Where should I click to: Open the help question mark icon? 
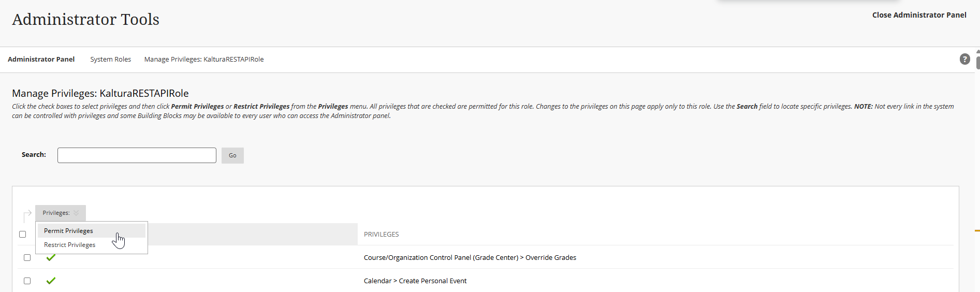tap(964, 59)
